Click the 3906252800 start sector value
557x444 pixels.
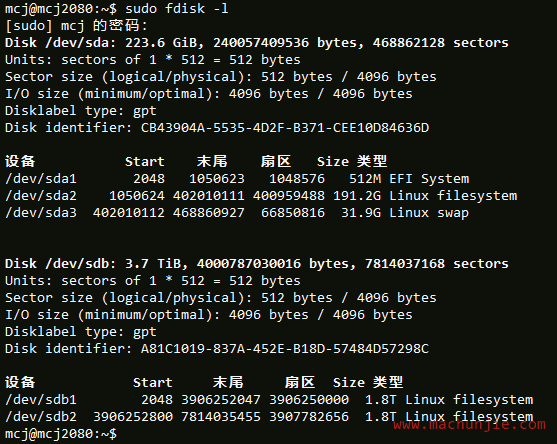click(133, 417)
